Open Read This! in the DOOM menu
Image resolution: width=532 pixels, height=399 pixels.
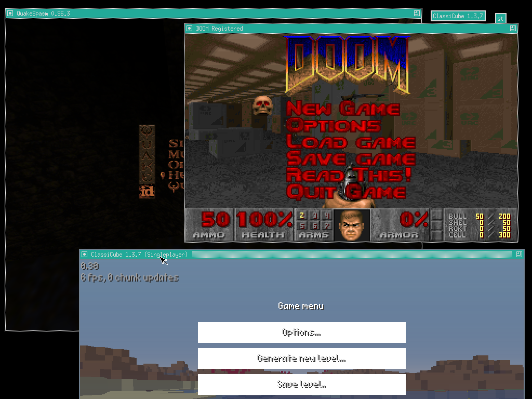pyautogui.click(x=349, y=175)
